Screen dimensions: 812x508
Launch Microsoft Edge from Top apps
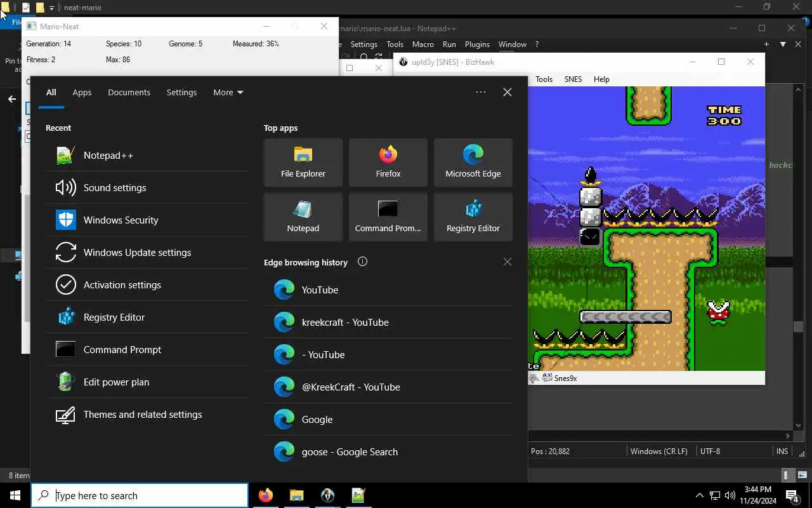click(473, 163)
